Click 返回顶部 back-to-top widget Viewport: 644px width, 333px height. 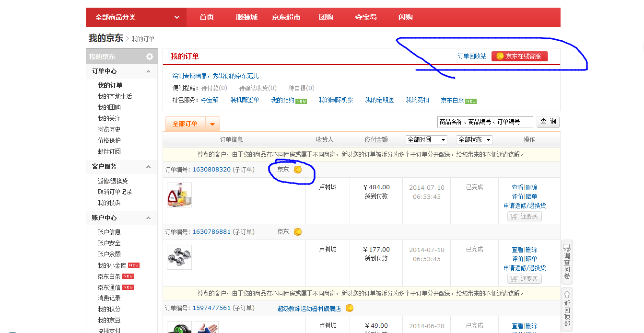[x=567, y=309]
